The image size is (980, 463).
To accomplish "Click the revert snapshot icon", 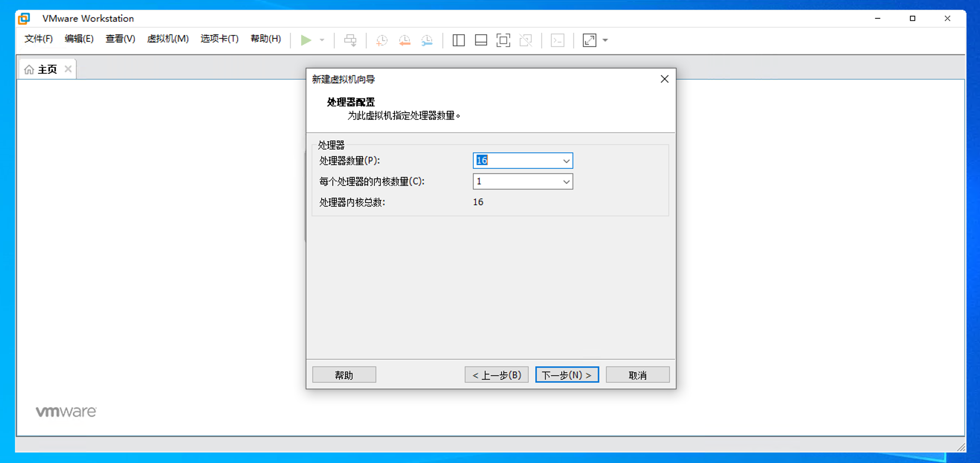I will click(404, 40).
